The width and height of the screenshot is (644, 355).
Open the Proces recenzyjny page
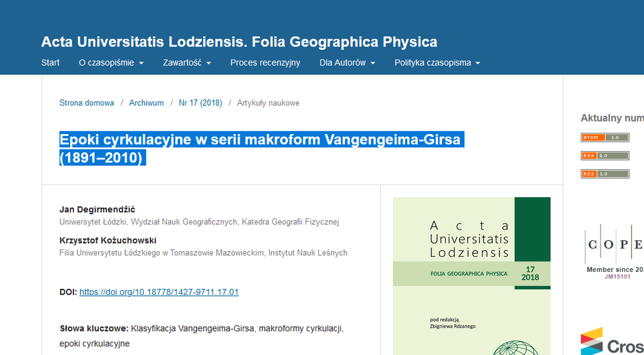pos(265,63)
